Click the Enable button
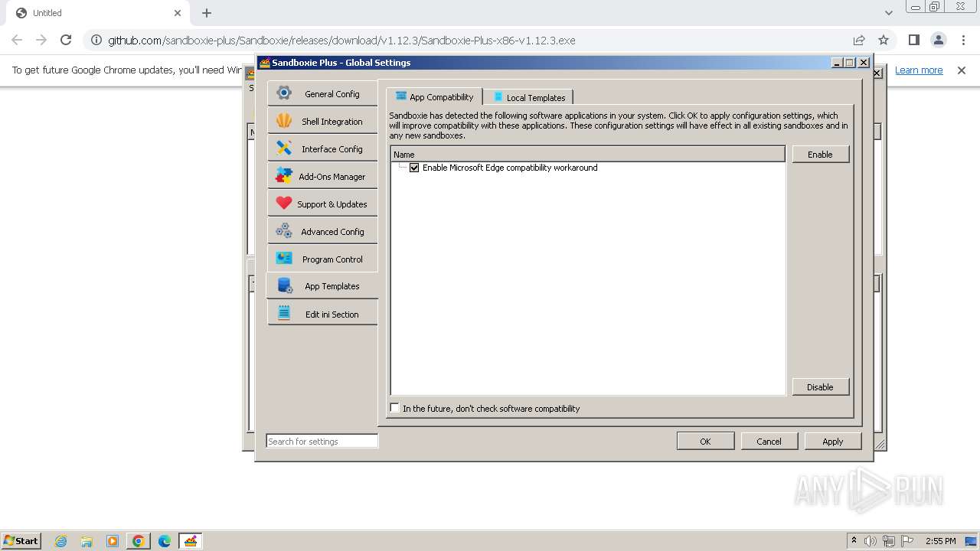980x551 pixels. pyautogui.click(x=820, y=154)
